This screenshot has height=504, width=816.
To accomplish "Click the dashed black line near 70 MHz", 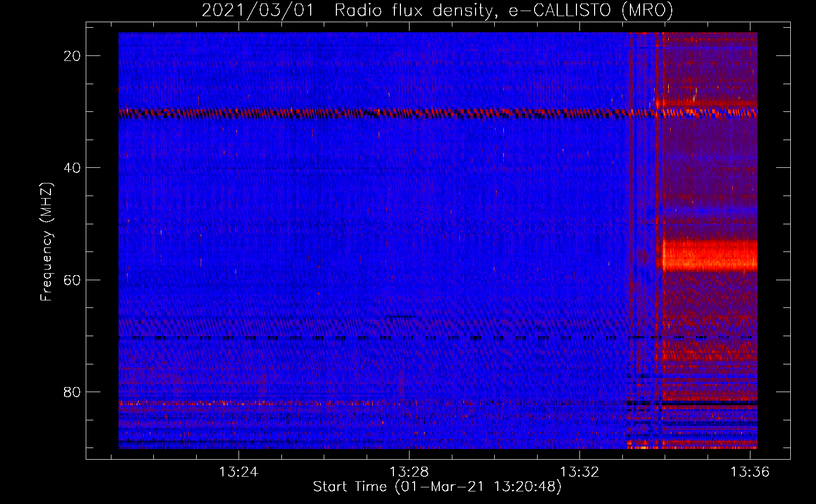I will point(438,338).
